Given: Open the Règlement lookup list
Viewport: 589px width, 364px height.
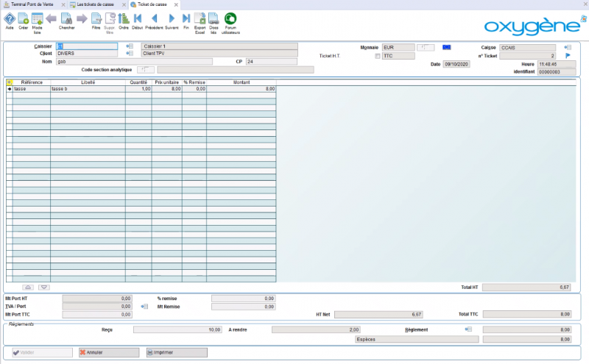Looking at the screenshot, I should pyautogui.click(x=468, y=330).
